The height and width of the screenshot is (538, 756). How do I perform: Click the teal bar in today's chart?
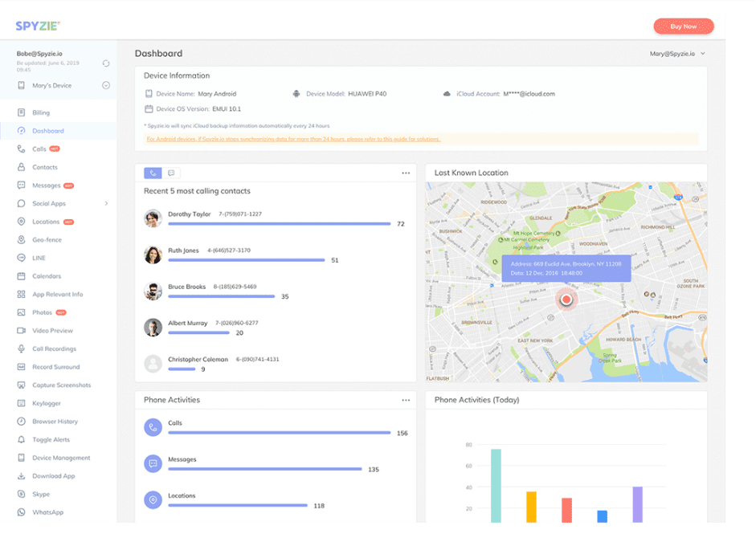[x=496, y=486]
